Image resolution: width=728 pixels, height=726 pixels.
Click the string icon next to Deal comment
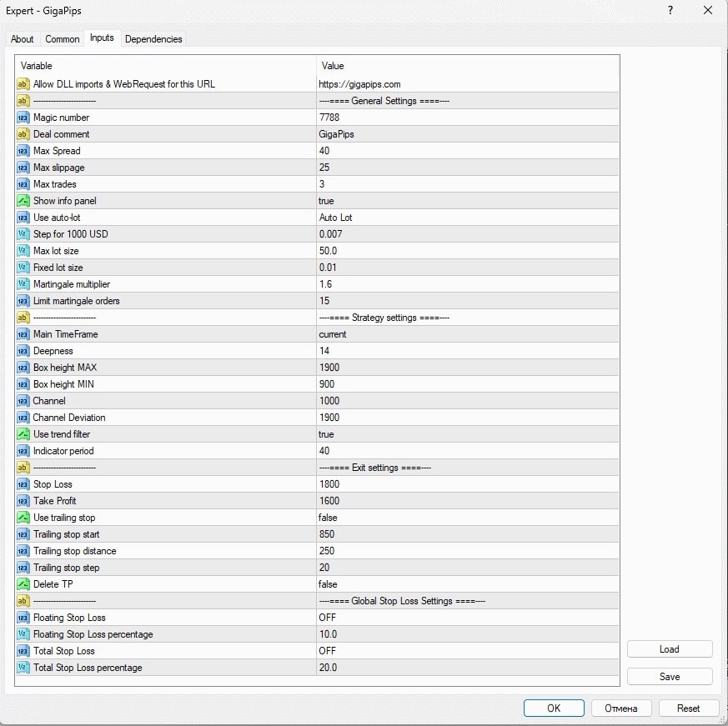point(23,134)
